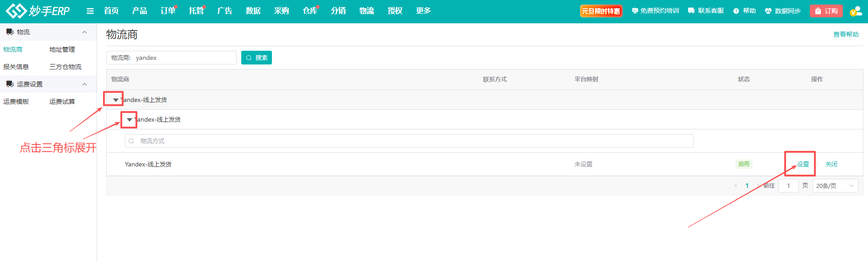Click the 妙手ERP logo
Screen dimensions: 868x262
click(38, 11)
